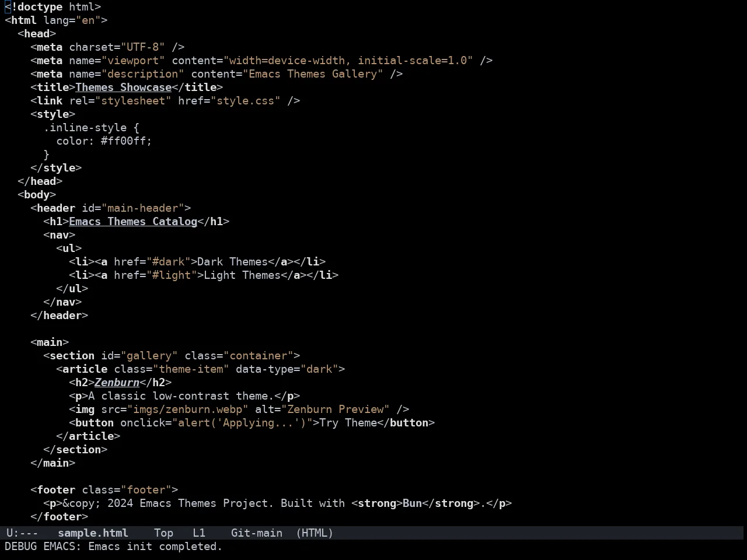Click the opening <nav> tag
The height and width of the screenshot is (560, 747).
59,235
